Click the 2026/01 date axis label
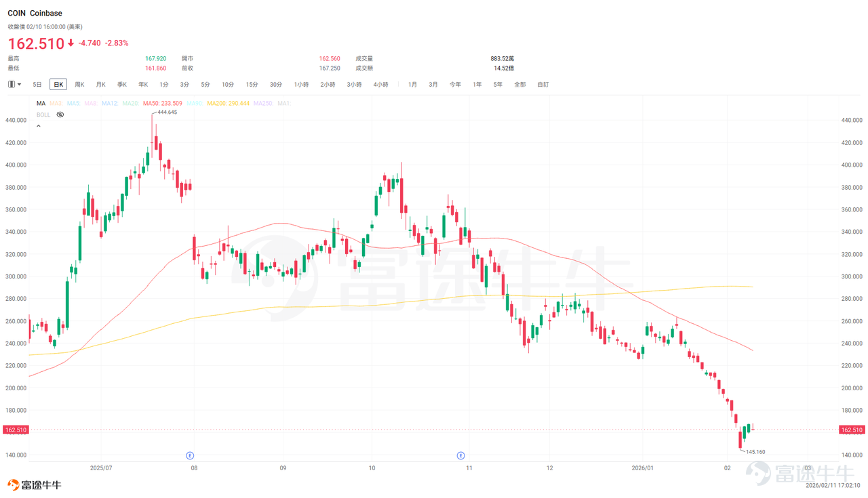868x498 pixels. pyautogui.click(x=642, y=468)
